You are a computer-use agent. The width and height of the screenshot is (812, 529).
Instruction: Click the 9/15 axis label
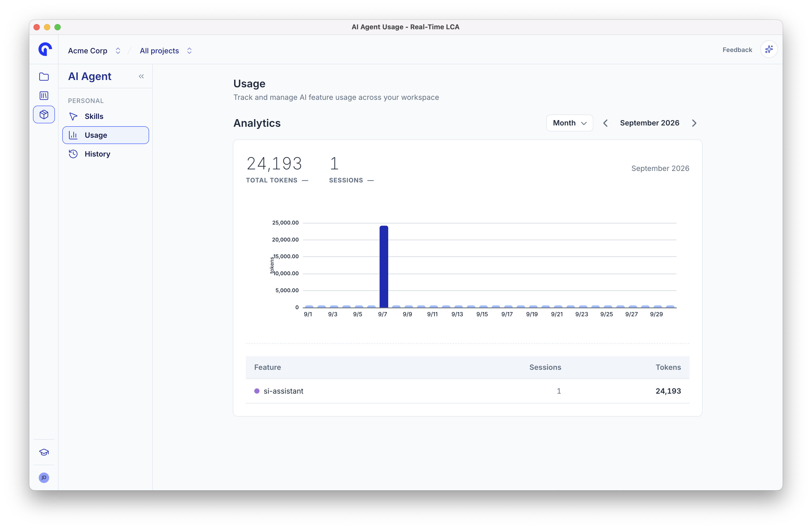(482, 314)
